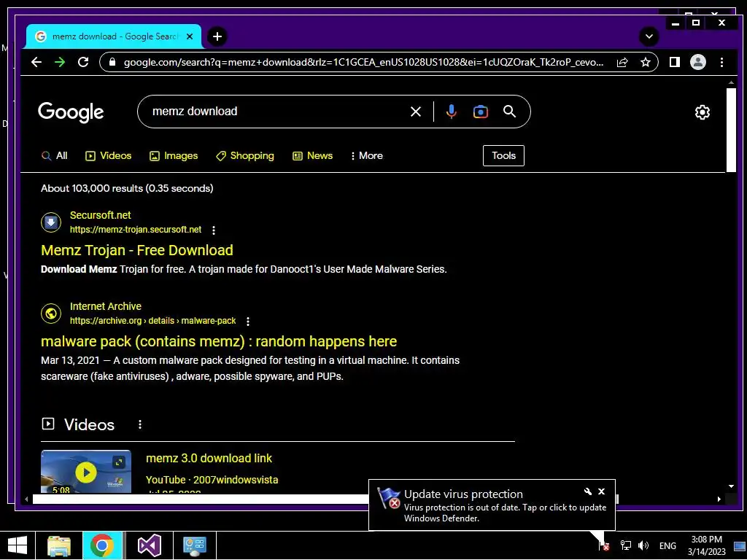Open the Tools button
747x560 pixels.
click(x=503, y=156)
